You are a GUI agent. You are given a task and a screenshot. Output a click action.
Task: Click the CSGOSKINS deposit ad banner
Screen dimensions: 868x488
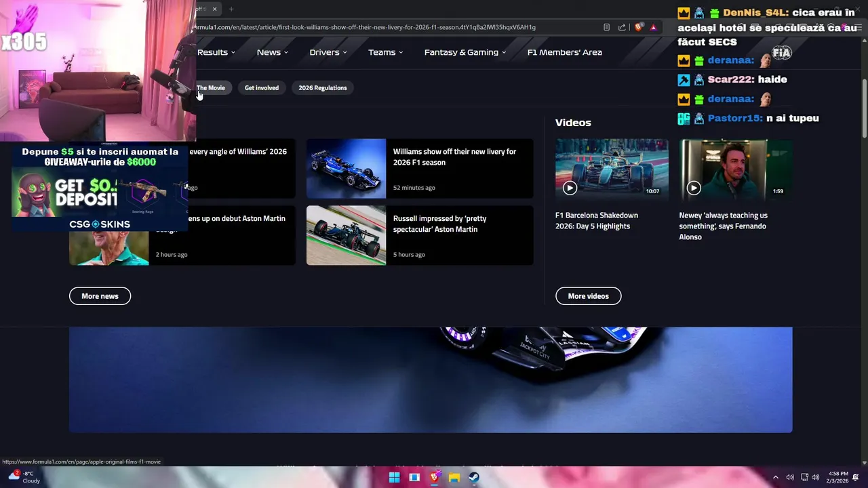coord(100,188)
